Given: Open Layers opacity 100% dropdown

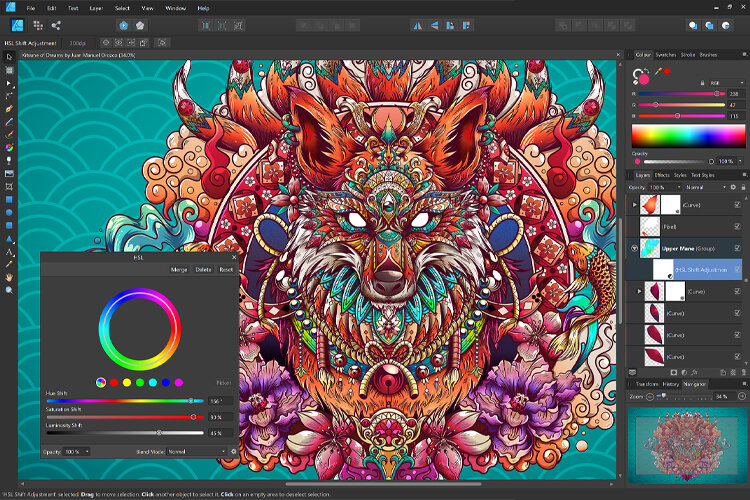Looking at the screenshot, I should [x=664, y=188].
